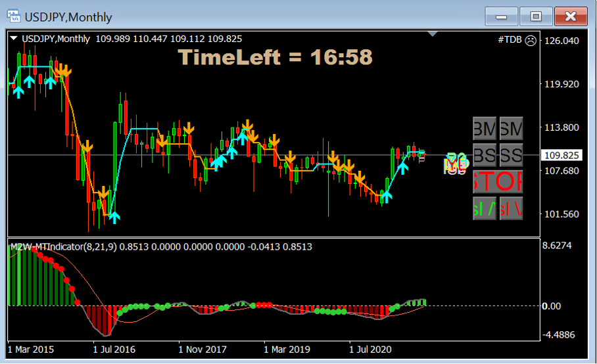Click the SS trade button
The image size is (597, 364).
[x=511, y=155]
